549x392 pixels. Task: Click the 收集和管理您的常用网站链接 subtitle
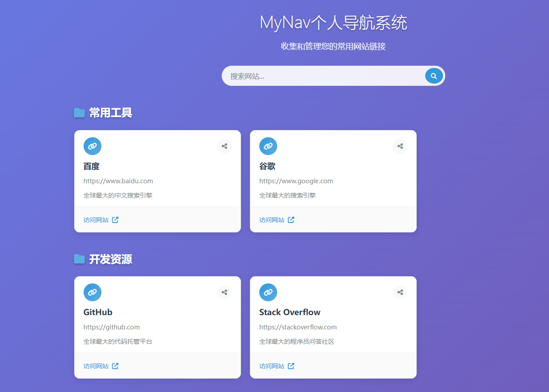[333, 46]
